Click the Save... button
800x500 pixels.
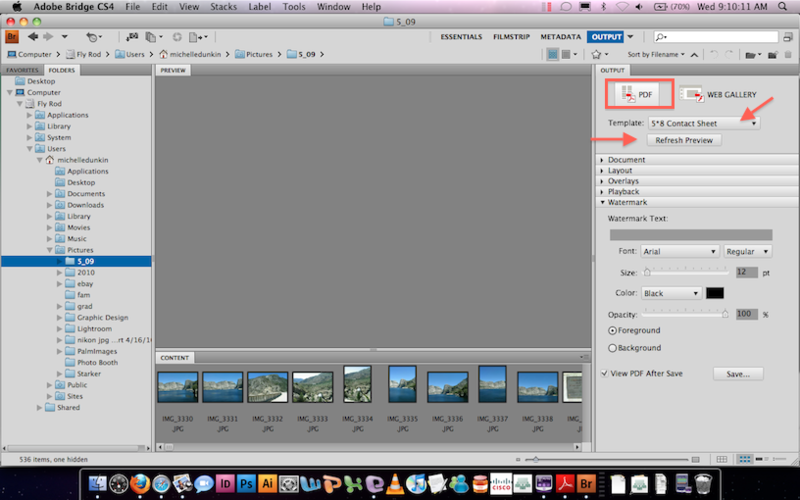pyautogui.click(x=738, y=374)
